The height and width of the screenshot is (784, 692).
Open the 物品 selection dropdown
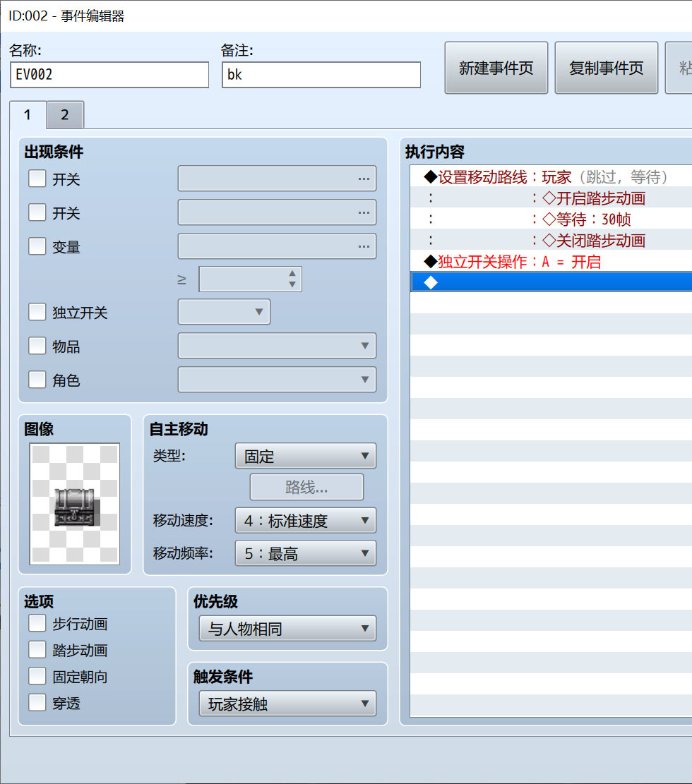(278, 346)
